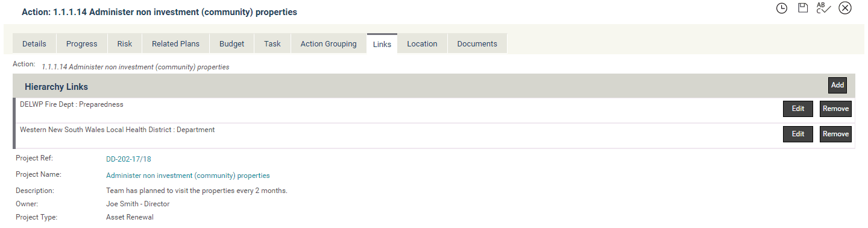This screenshot has height=228, width=868.
Task: Switch to the Task tab
Action: point(272,43)
